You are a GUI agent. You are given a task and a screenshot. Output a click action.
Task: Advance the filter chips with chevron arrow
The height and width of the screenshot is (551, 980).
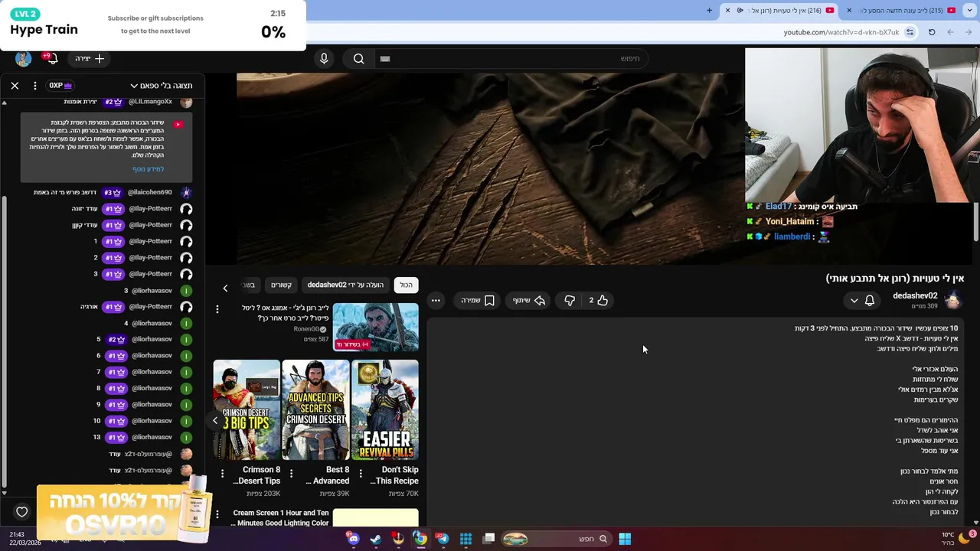tap(225, 288)
